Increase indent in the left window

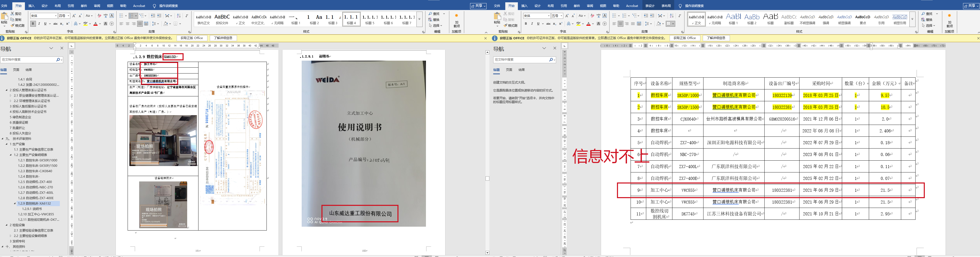[159, 16]
